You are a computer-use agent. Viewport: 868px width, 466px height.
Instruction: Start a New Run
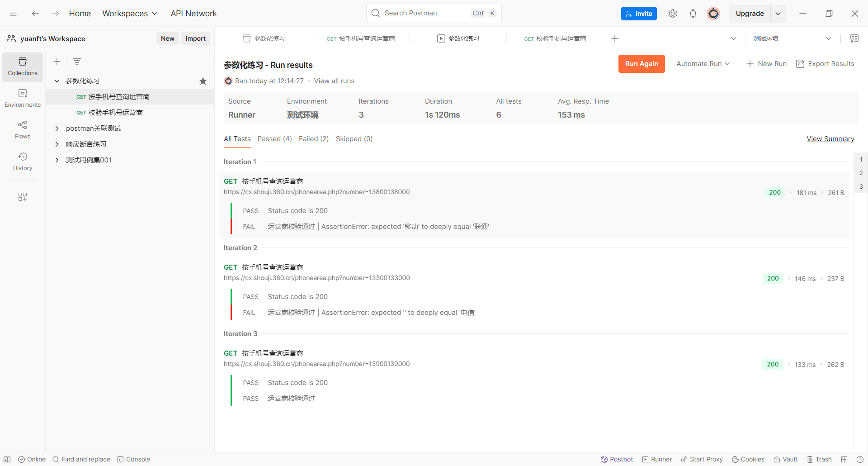coord(766,64)
